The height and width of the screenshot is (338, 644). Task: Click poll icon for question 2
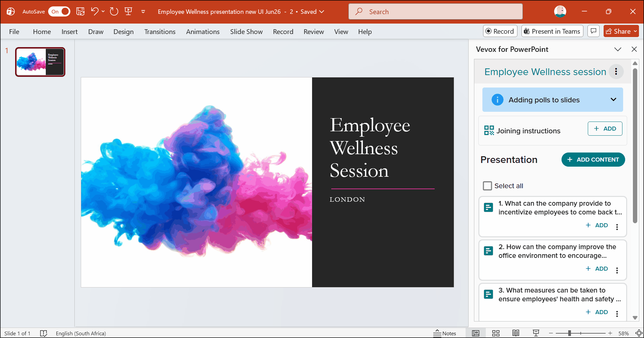point(488,251)
